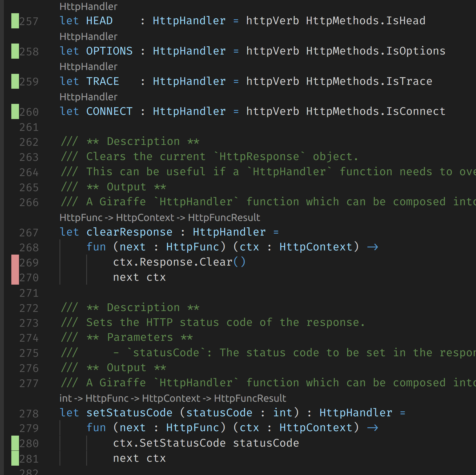This screenshot has width=476, height=475.
Task: Click '** Output **' comment on line 276
Action: pyautogui.click(x=126, y=368)
